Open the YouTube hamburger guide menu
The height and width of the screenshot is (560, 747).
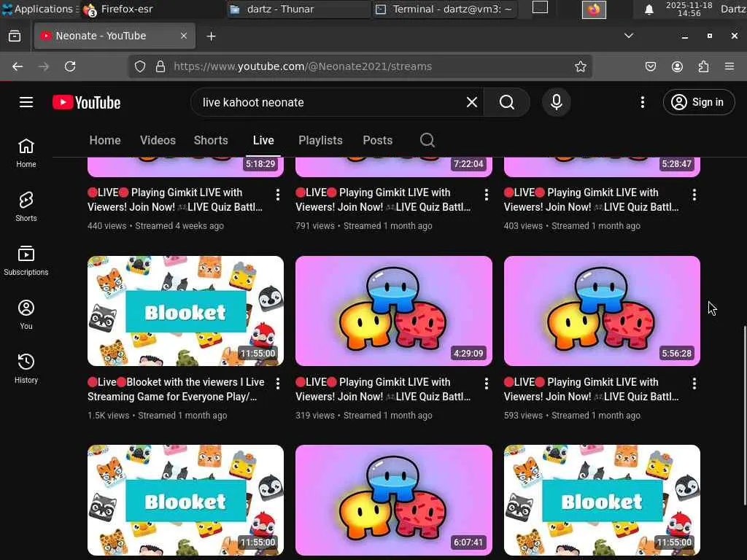26,102
